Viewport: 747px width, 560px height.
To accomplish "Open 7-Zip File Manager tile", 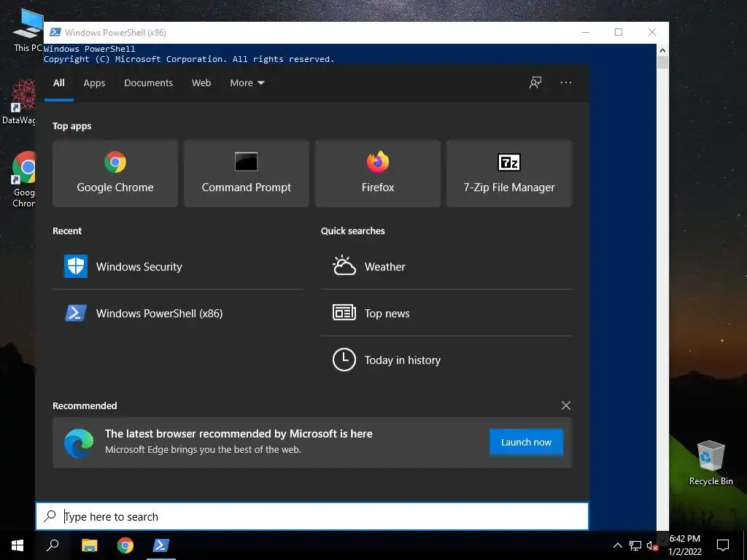I will point(508,174).
